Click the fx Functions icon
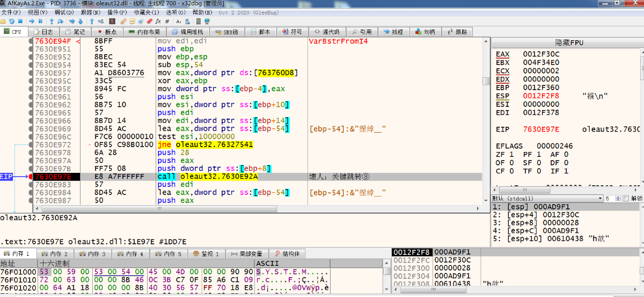 click(x=158, y=21)
